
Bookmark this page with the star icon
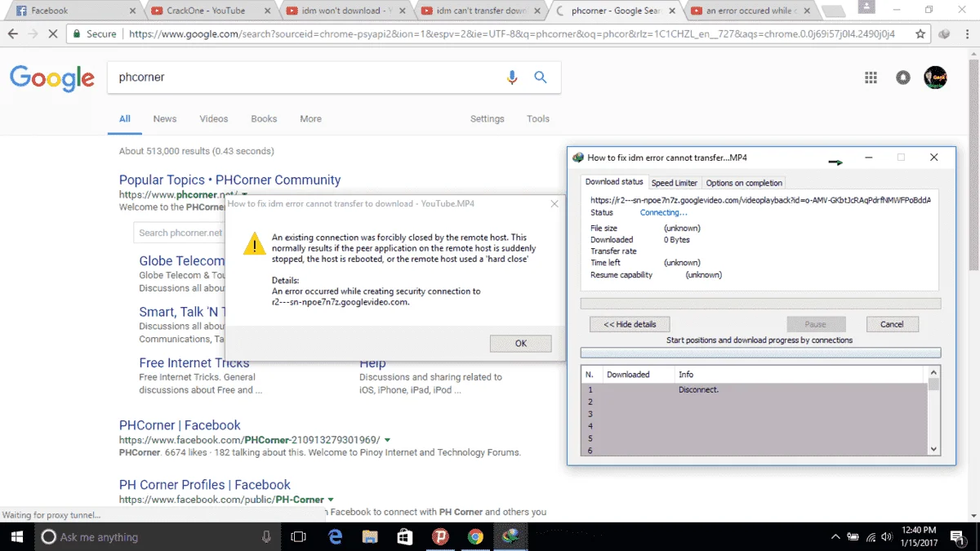pos(920,34)
